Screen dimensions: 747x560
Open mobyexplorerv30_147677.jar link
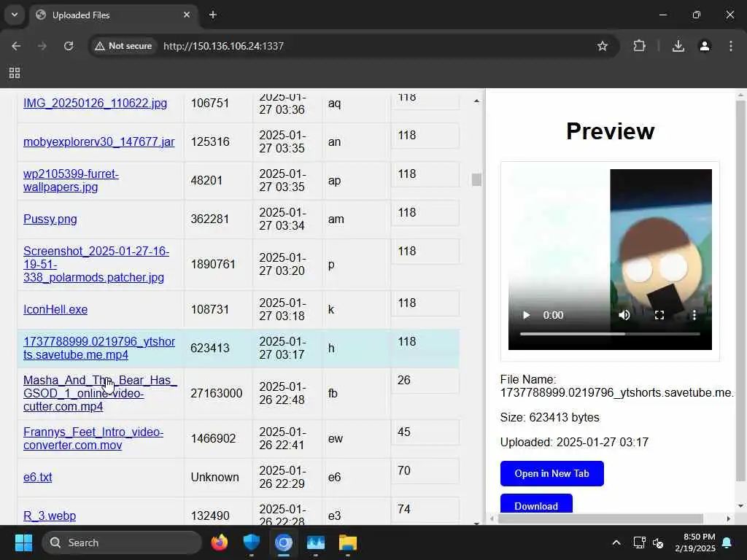tap(99, 142)
